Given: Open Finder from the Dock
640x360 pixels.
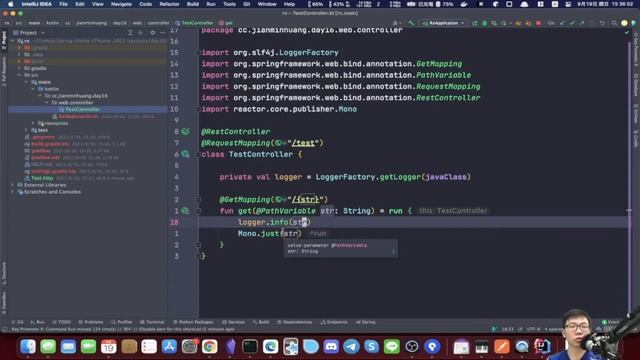Looking at the screenshot, I should (x=28, y=347).
